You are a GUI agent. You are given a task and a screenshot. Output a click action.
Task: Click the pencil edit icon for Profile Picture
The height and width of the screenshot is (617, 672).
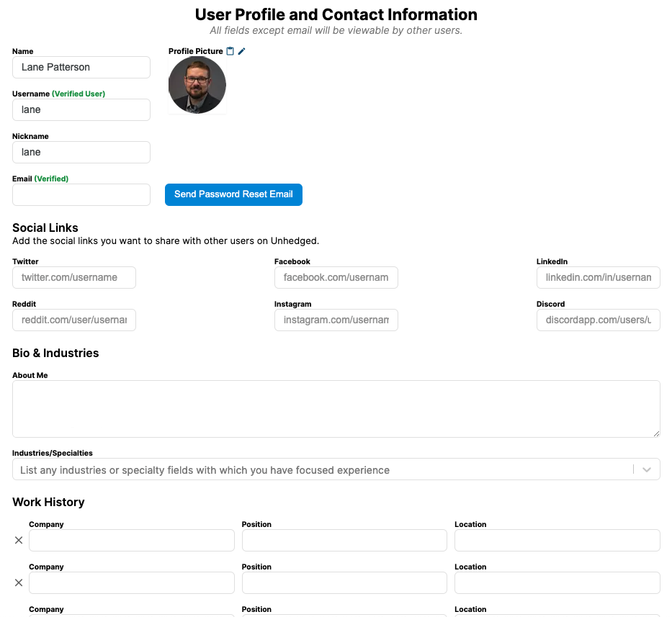pos(242,51)
